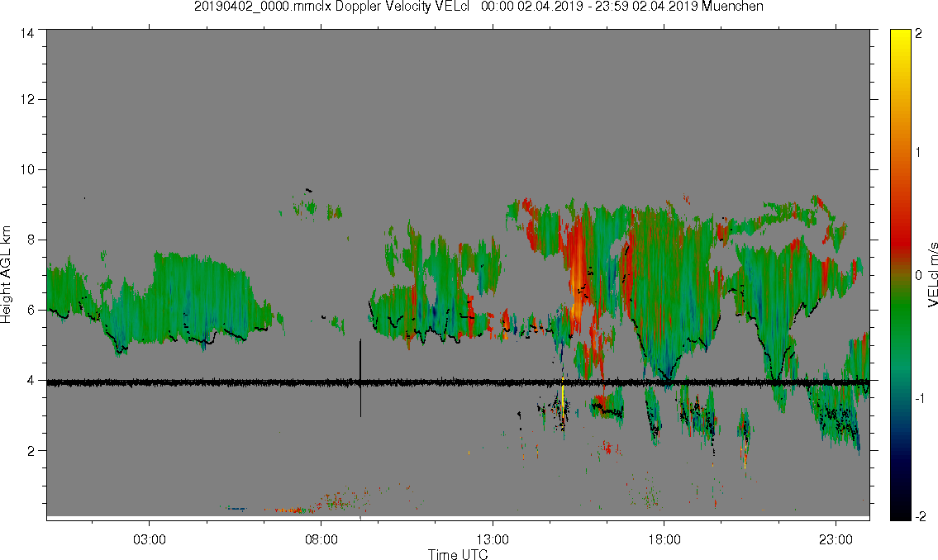Click the height label '12'

27,99
